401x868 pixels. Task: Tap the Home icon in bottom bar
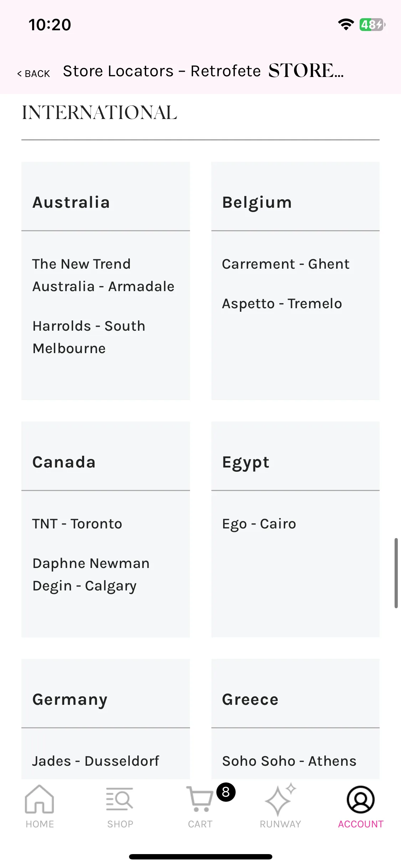click(x=40, y=799)
